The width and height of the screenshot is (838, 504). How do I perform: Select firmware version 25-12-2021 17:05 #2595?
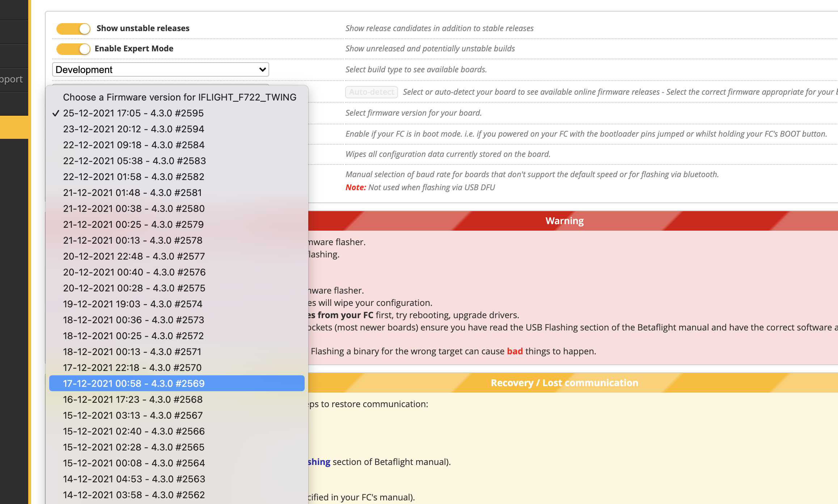(133, 113)
